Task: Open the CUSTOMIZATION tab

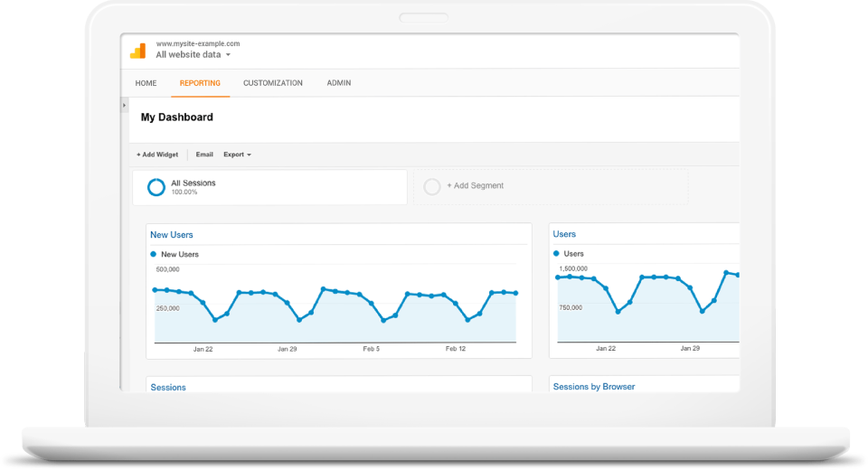Action: tap(273, 83)
